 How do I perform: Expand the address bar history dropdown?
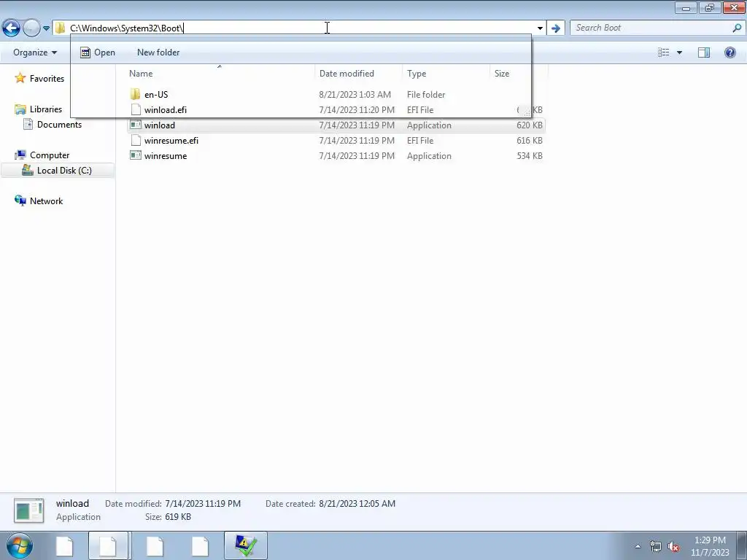[540, 28]
